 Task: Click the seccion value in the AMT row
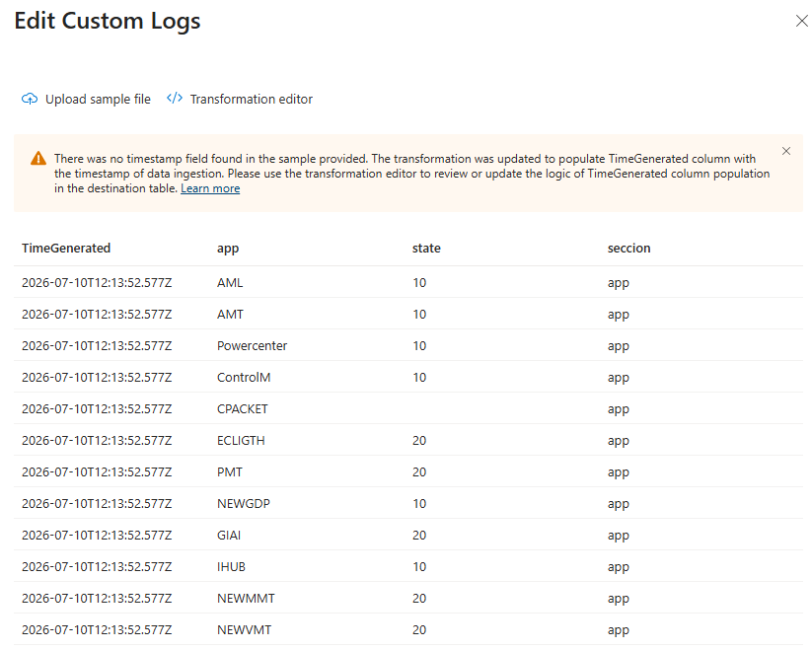619,316
